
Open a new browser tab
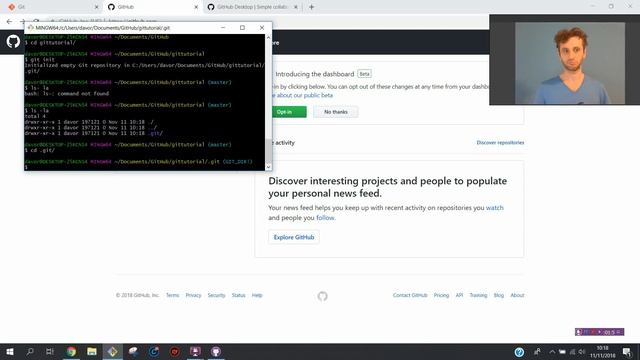coord(311,7)
